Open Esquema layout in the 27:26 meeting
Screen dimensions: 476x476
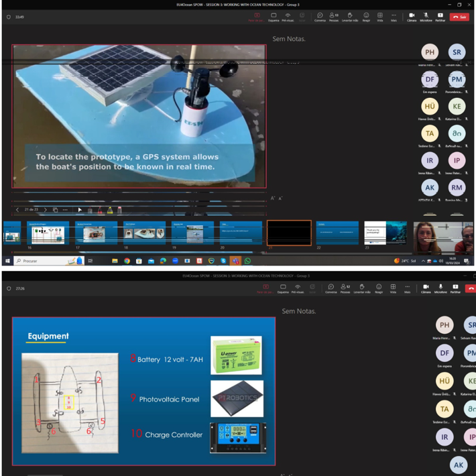click(283, 288)
